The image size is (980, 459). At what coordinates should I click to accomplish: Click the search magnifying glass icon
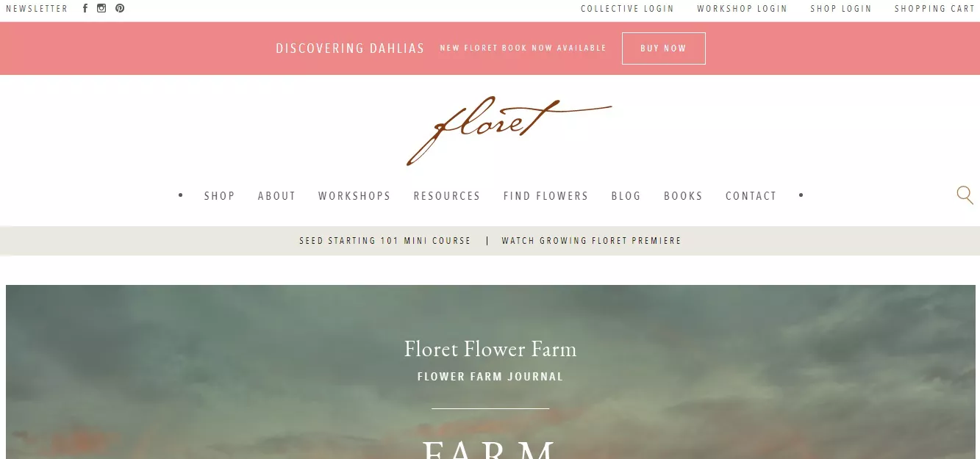tap(965, 195)
